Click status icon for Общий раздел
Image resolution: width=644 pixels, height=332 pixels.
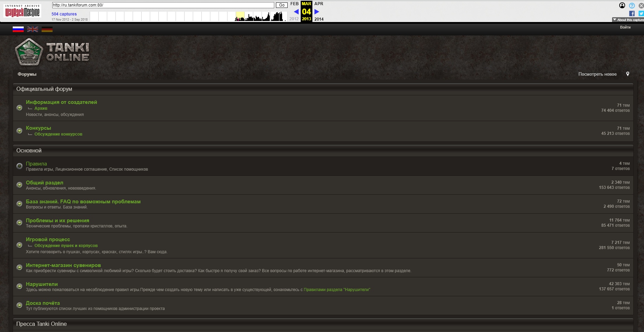click(20, 185)
